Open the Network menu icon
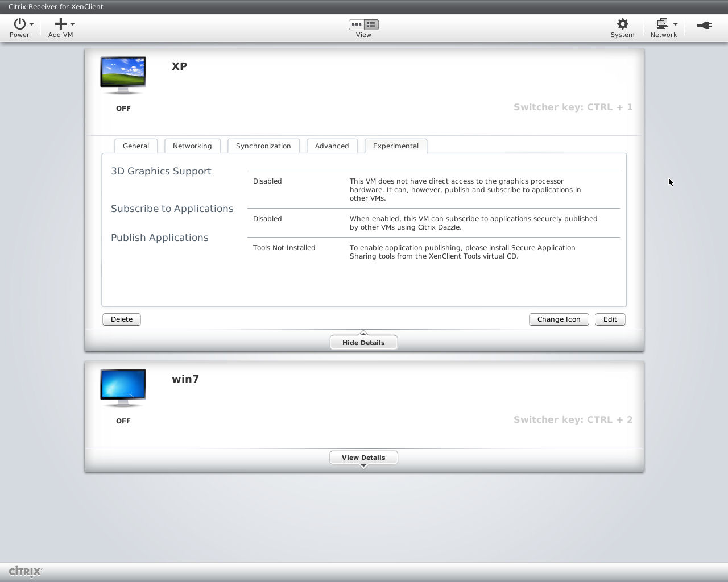Image resolution: width=728 pixels, height=582 pixels. point(662,24)
